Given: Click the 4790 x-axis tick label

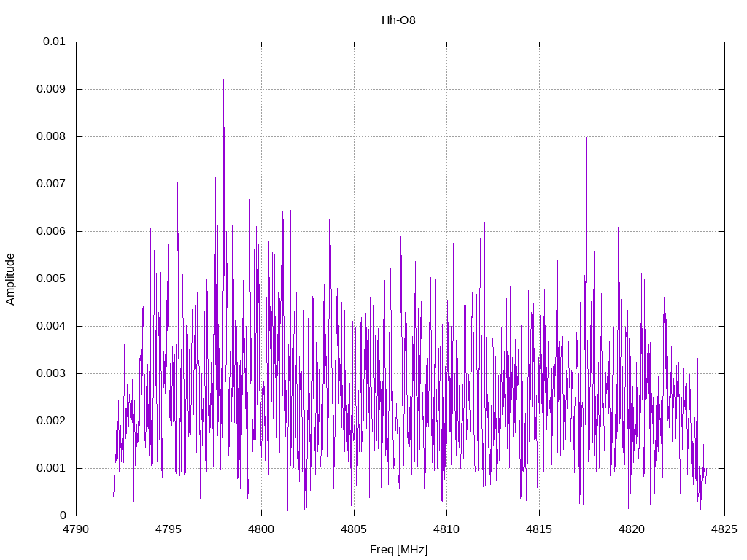Looking at the screenshot, I should [76, 529].
